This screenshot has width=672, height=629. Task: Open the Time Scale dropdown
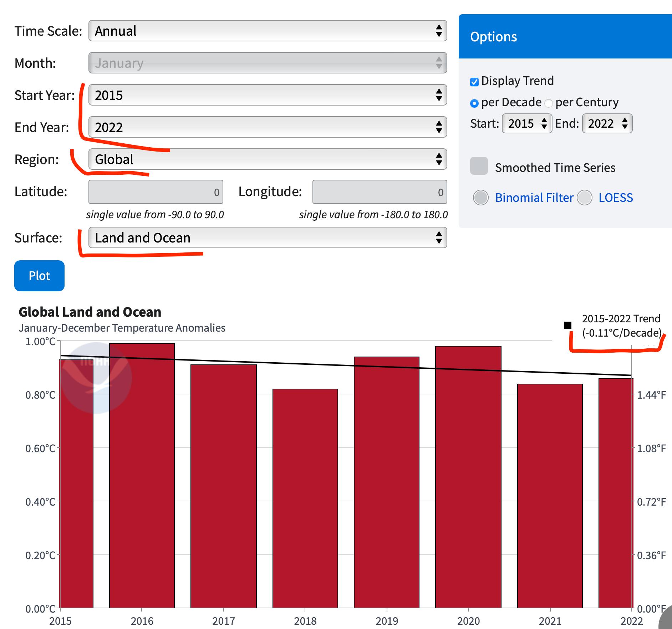[x=268, y=31]
